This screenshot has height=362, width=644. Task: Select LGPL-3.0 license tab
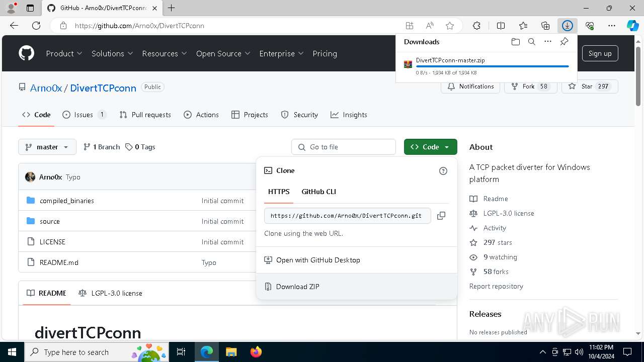tap(110, 293)
